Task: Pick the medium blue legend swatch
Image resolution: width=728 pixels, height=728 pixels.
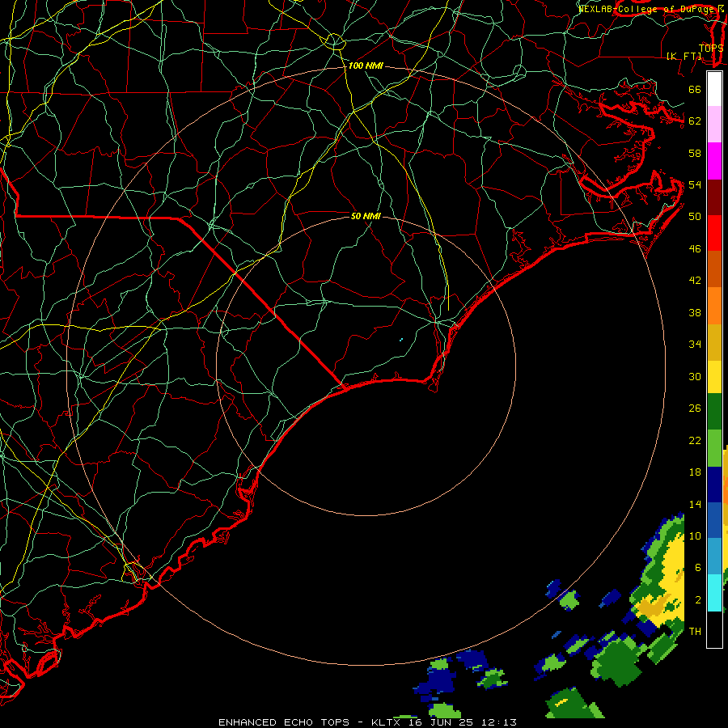Action: coord(714,520)
